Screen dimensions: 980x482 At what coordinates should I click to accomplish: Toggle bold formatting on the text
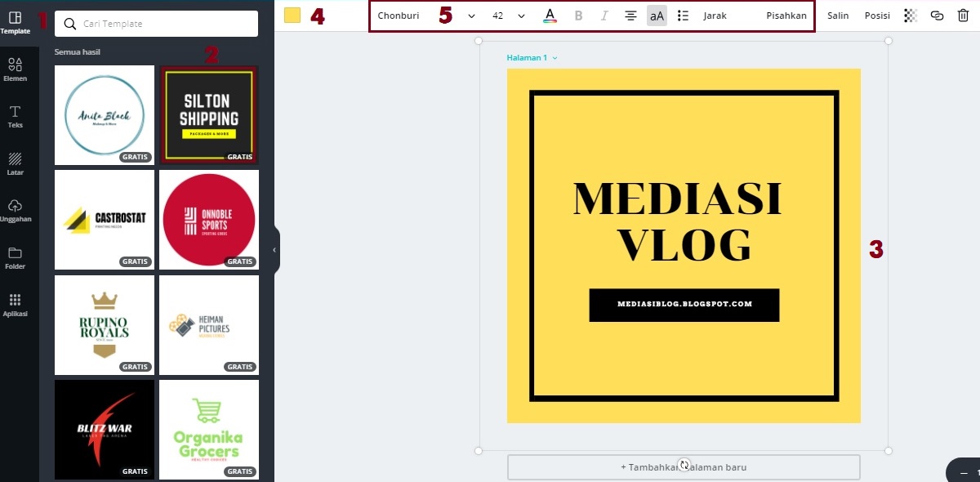click(578, 15)
